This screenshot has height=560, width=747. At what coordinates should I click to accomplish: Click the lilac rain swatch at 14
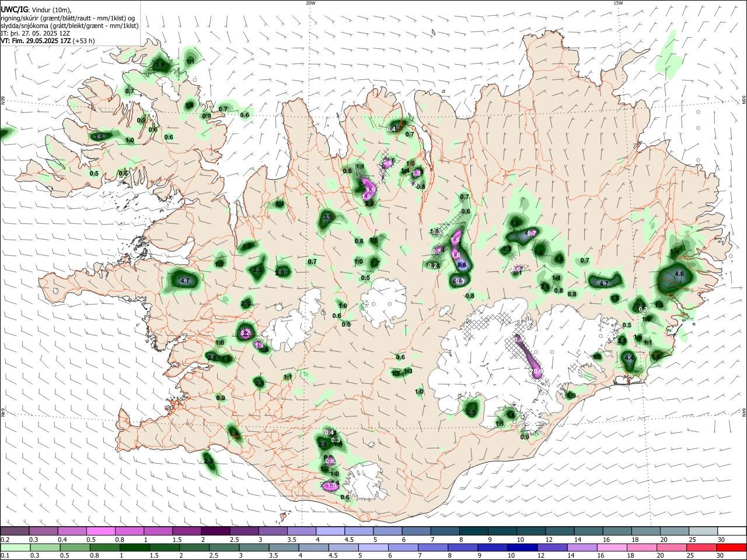[582, 548]
